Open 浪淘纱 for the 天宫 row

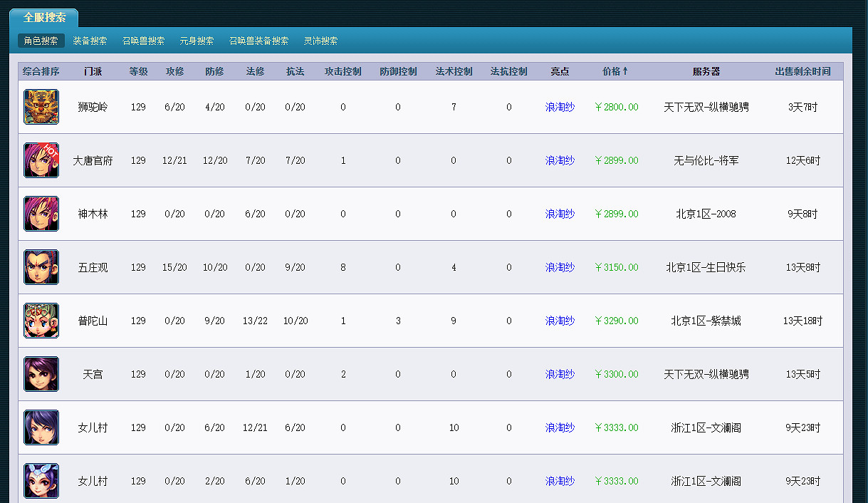pos(559,374)
